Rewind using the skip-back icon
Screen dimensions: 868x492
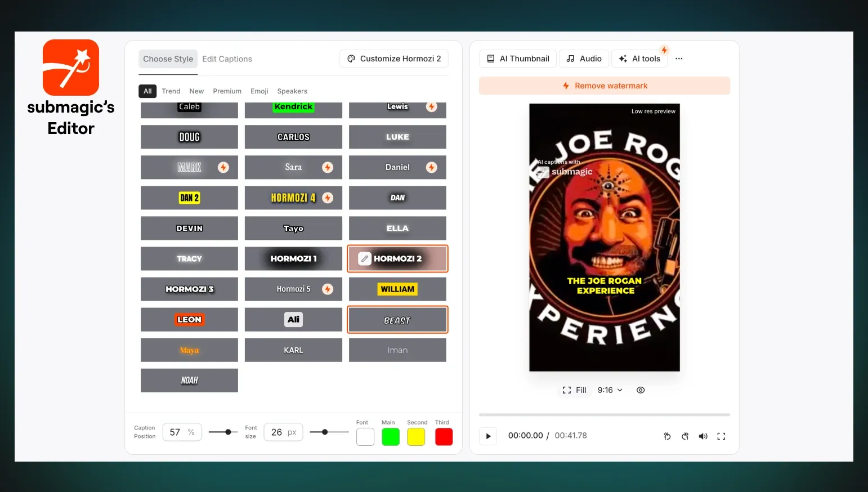667,436
